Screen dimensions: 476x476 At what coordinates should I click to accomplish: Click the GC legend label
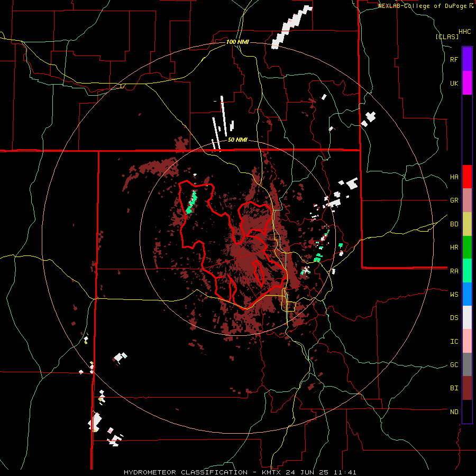pyautogui.click(x=454, y=365)
